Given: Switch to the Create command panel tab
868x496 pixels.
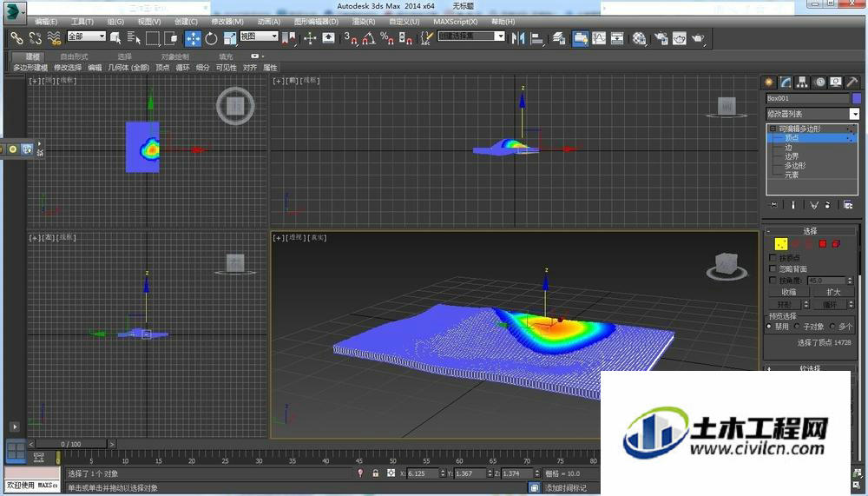Looking at the screenshot, I should click(769, 82).
